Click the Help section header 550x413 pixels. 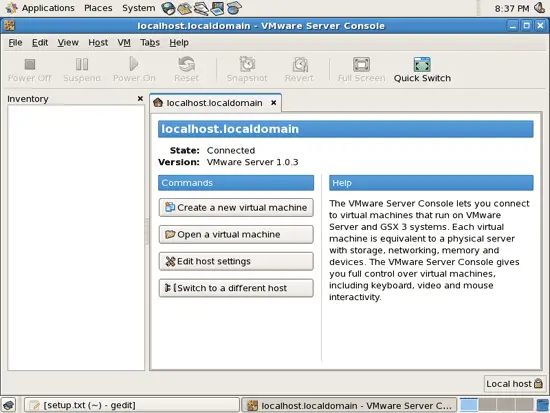tap(431, 183)
